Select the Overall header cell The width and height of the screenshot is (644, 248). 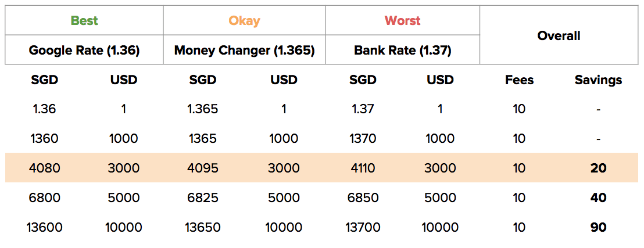pyautogui.click(x=559, y=35)
